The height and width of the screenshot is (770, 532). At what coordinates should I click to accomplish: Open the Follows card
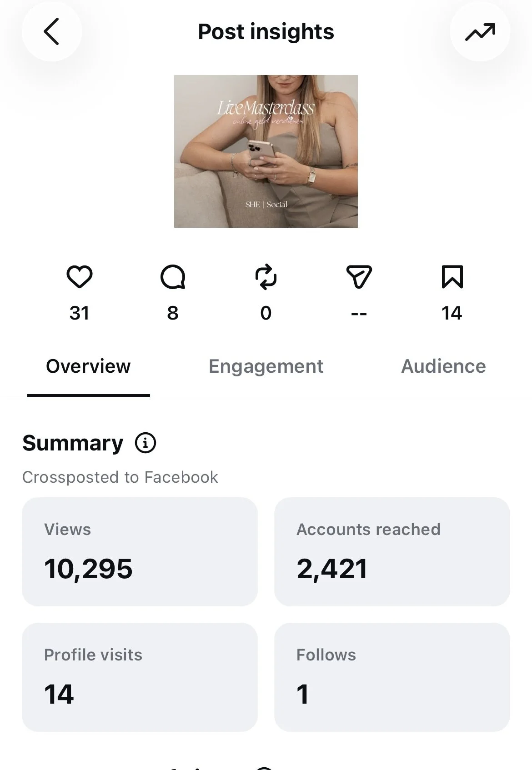392,677
